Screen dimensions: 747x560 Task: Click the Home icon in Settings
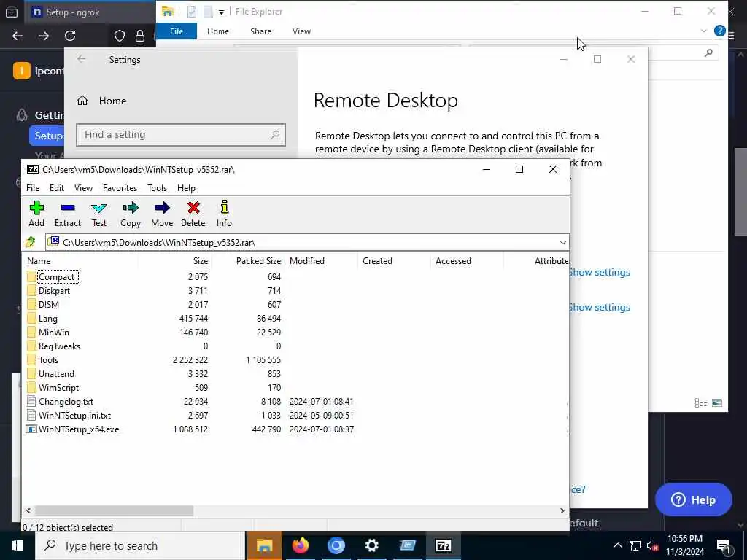coord(82,101)
